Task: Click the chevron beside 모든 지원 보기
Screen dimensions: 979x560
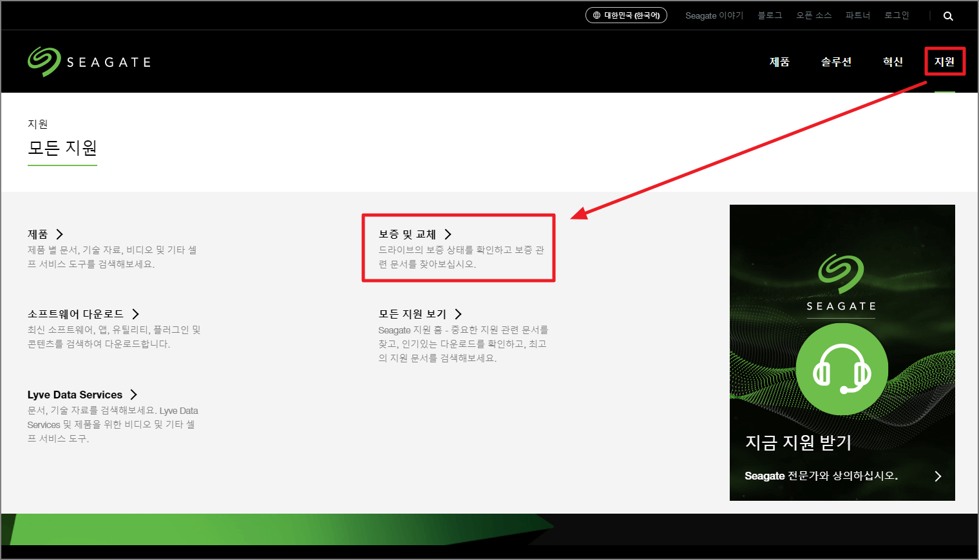Action: [x=459, y=314]
